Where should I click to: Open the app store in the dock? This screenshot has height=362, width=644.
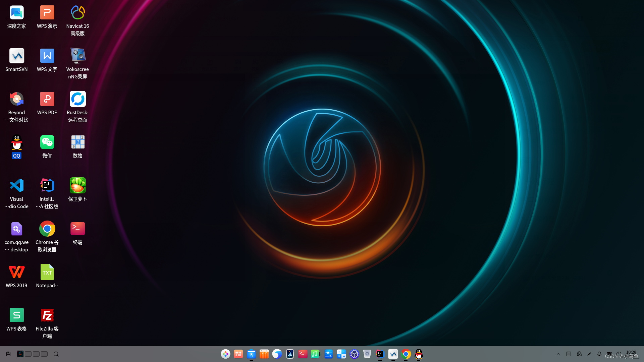pyautogui.click(x=264, y=354)
